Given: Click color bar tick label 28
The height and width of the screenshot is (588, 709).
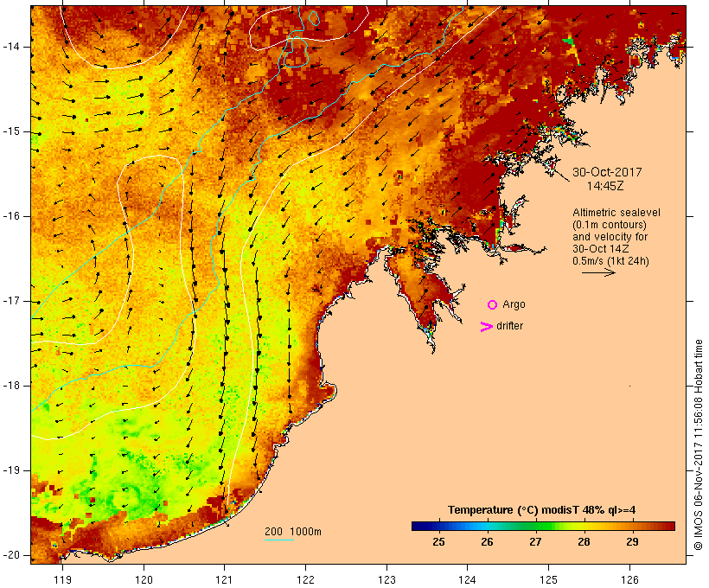Looking at the screenshot, I should click(584, 542).
